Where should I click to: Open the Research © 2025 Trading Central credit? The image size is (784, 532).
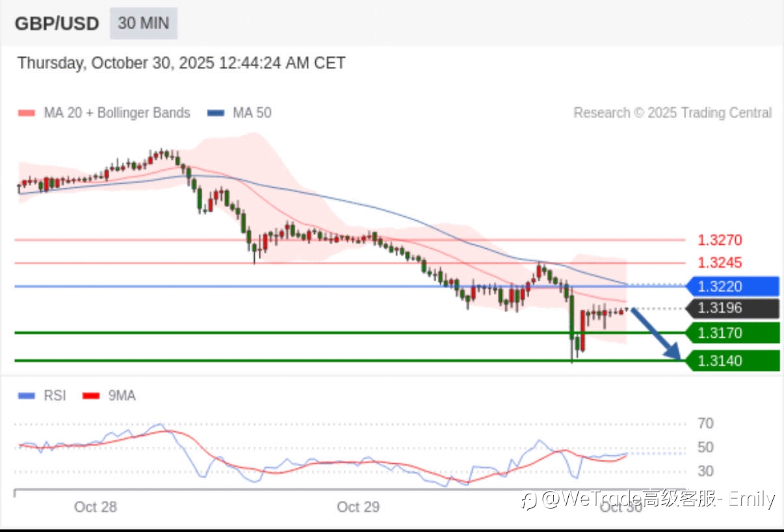point(672,113)
